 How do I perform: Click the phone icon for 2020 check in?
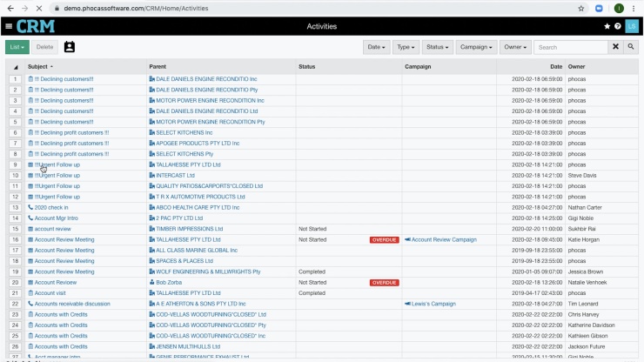30,207
